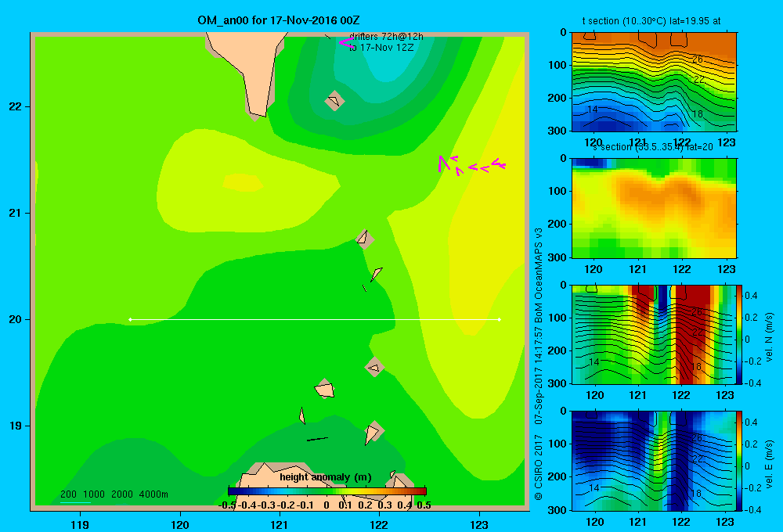Click the "vel. N (m/s)" axis label
Image resolution: width=783 pixels, height=532 pixels.
[770, 337]
